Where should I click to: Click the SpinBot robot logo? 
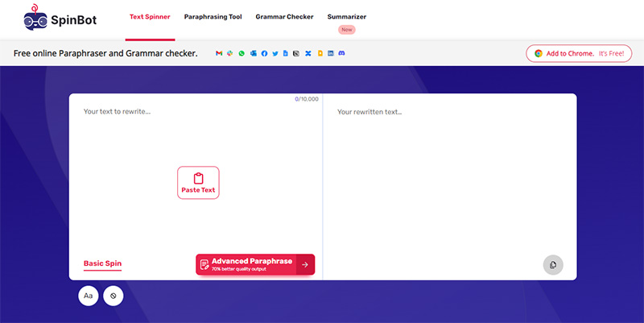coord(35,17)
